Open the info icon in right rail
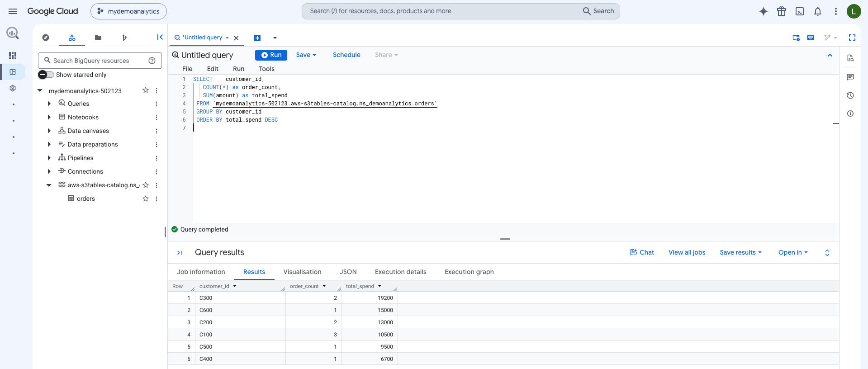Screen dimensions: 868x369 850,114
